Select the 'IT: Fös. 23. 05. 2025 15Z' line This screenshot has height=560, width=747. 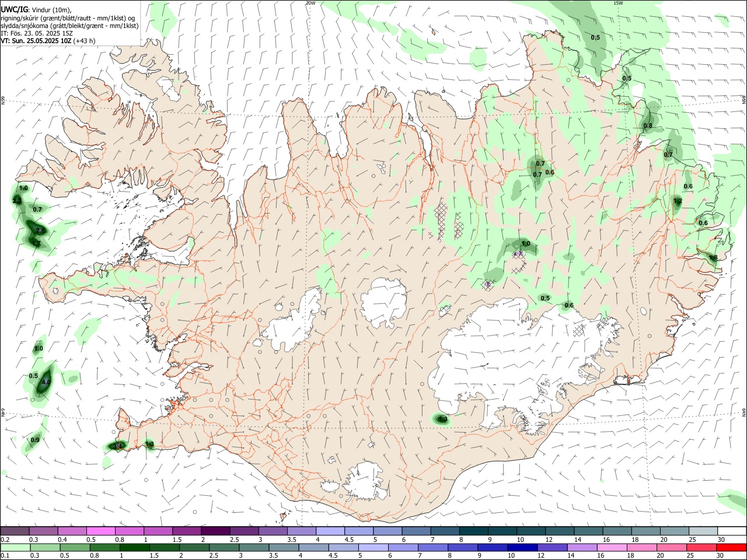37,33
